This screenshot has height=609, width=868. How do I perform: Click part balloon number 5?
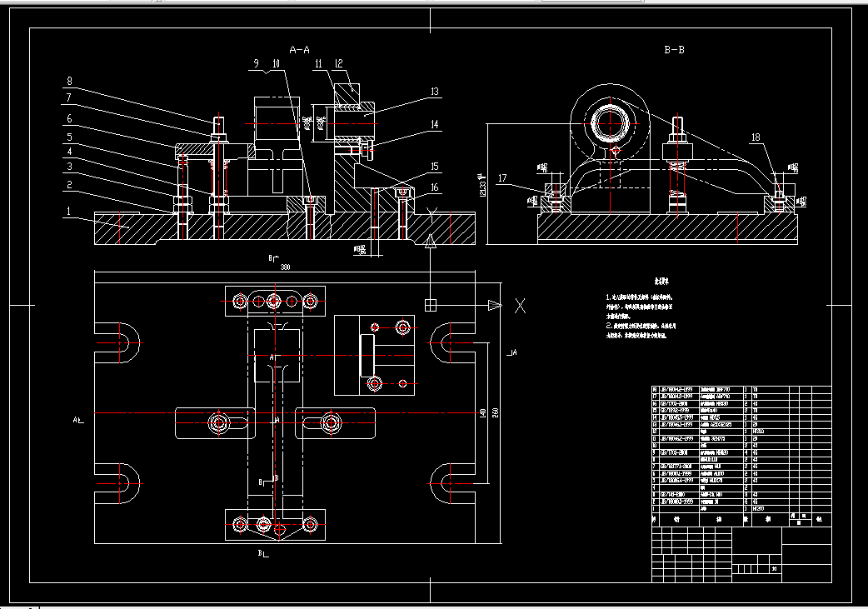(70, 137)
